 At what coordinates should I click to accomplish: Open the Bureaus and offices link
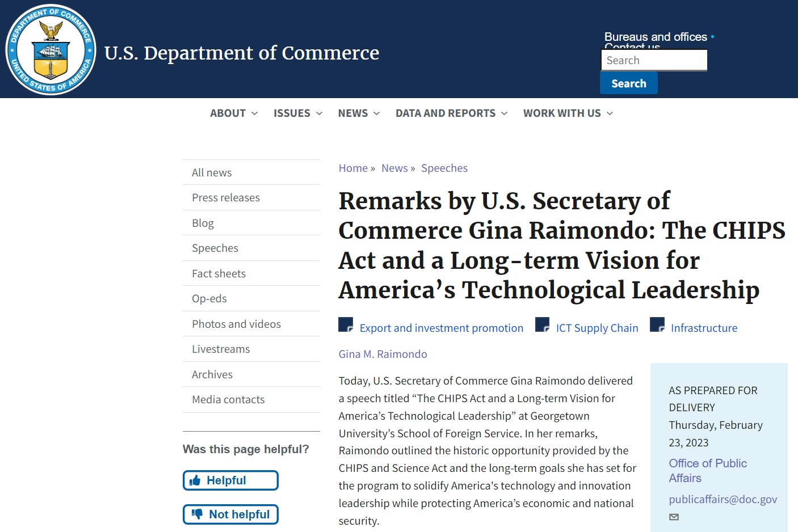(656, 37)
